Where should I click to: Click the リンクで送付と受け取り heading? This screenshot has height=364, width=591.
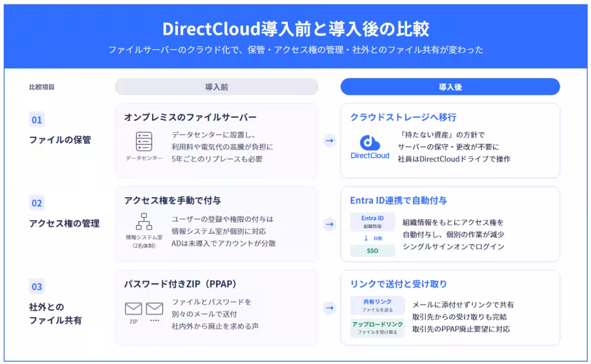398,284
